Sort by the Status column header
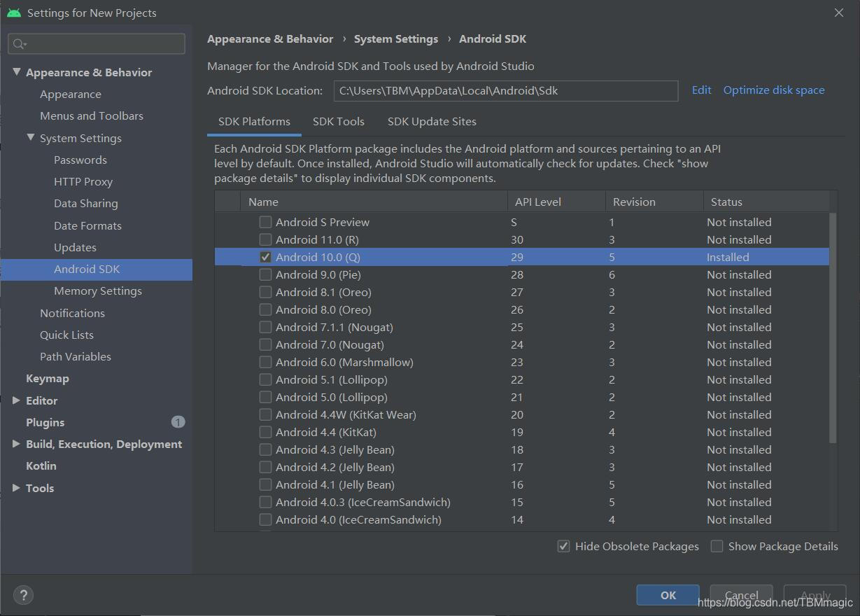The height and width of the screenshot is (616, 860). click(x=766, y=202)
